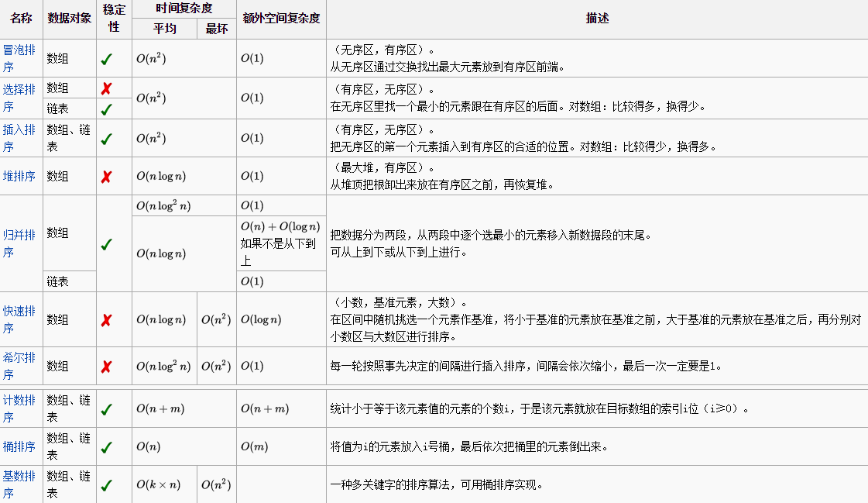Click the description starting 从堆顶把根卸出来
The image size is (868, 503).
(x=442, y=184)
